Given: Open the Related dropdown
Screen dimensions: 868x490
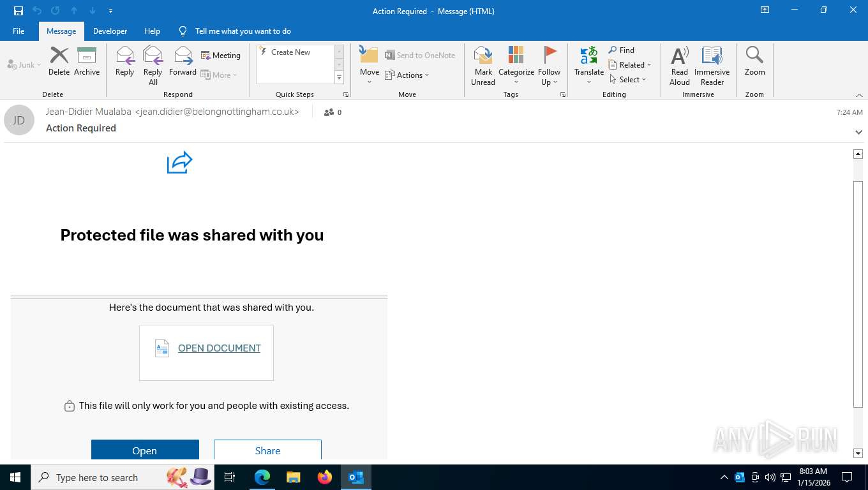Looking at the screenshot, I should point(630,64).
